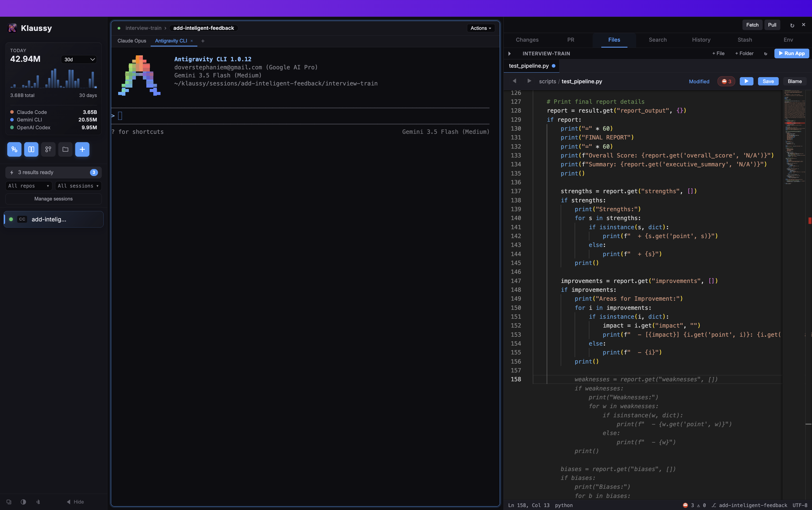Click the token usage bar chart
The height and width of the screenshot is (510, 812).
click(54, 78)
